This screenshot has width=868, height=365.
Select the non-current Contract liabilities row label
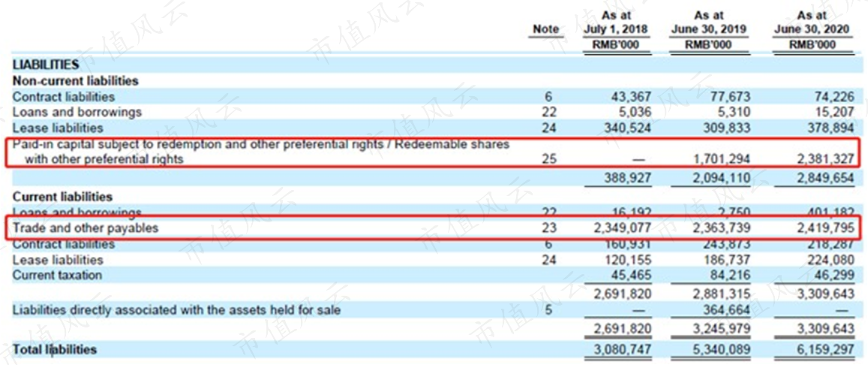pos(64,97)
